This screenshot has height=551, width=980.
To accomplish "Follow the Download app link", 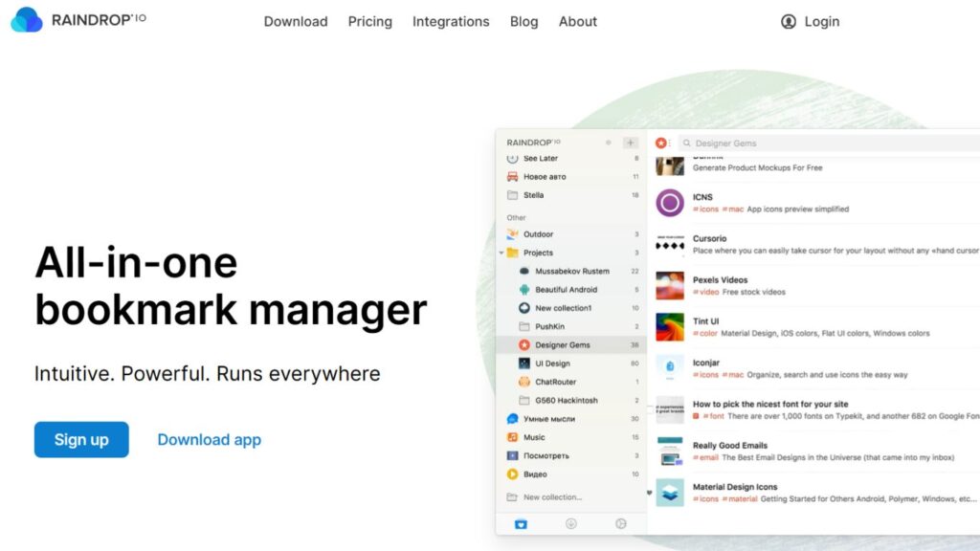I will click(209, 439).
